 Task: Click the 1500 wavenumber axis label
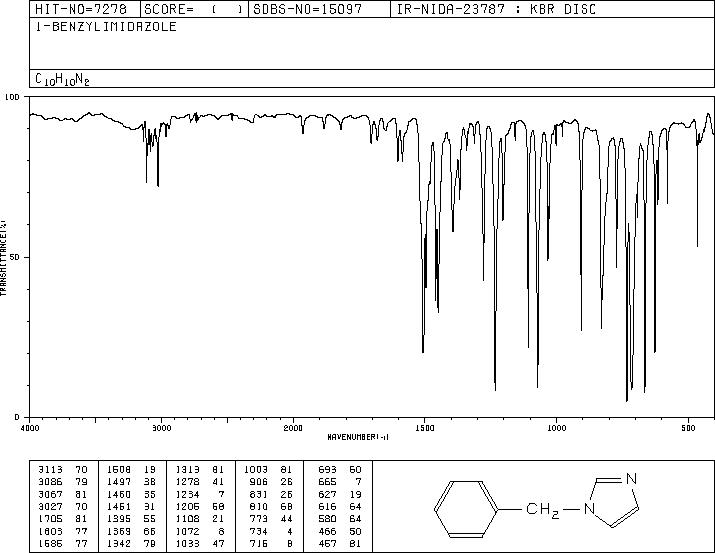click(x=425, y=428)
